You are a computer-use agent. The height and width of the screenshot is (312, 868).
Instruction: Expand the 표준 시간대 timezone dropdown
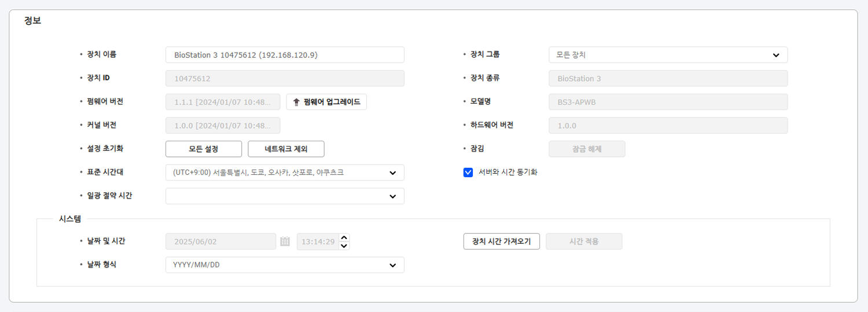click(x=285, y=172)
